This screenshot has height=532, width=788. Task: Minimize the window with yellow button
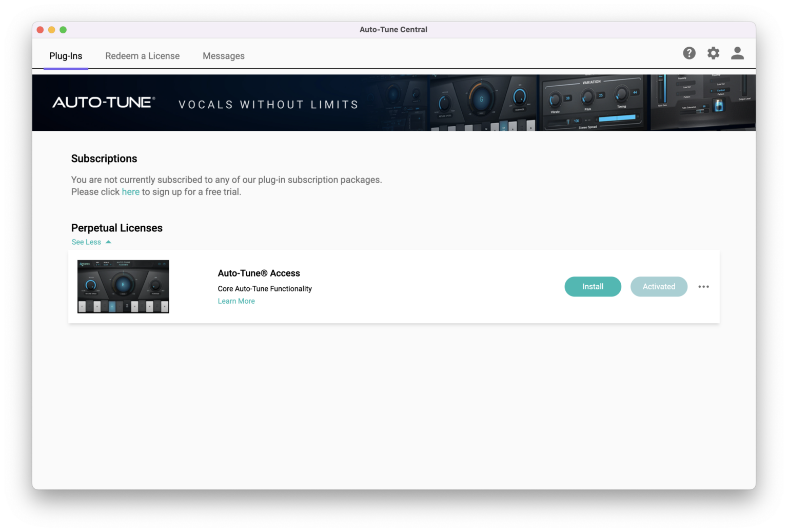(52, 30)
